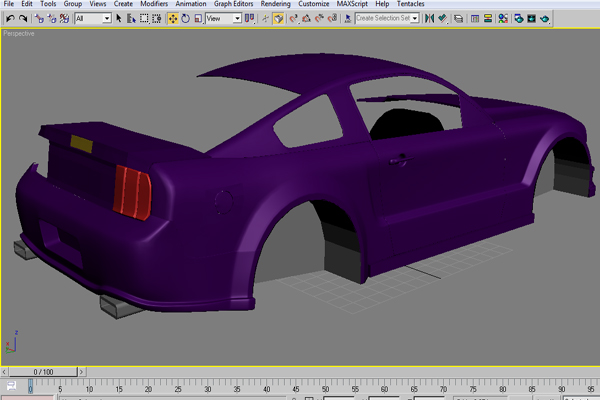Image resolution: width=600 pixels, height=400 pixels.
Task: Activate the Unlink Selection tool
Action: (52, 18)
